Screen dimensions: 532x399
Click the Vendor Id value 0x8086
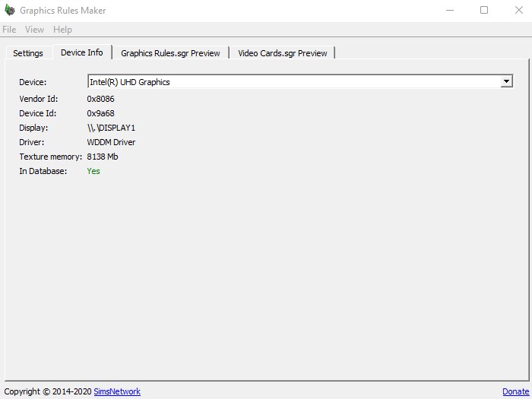click(100, 99)
